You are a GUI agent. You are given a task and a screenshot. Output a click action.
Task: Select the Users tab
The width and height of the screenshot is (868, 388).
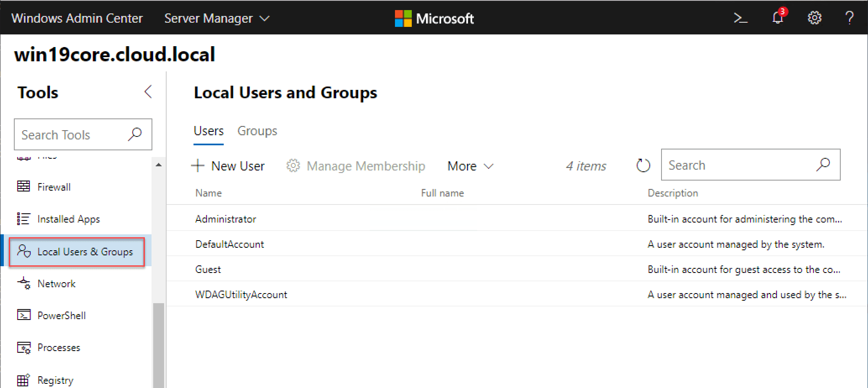[x=209, y=131]
